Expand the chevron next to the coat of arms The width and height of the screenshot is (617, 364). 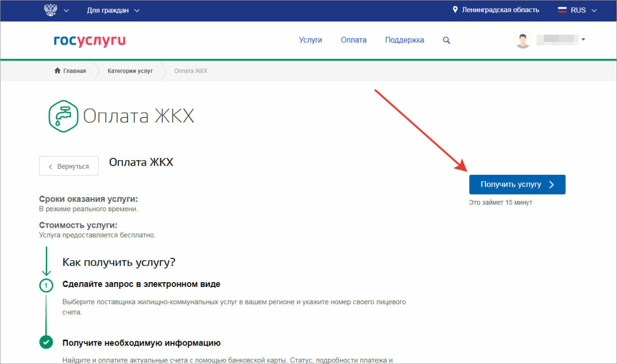[x=66, y=11]
